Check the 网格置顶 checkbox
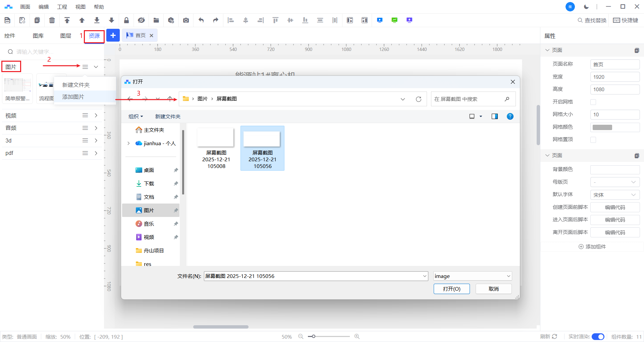Image resolution: width=644 pixels, height=342 pixels. click(x=593, y=139)
